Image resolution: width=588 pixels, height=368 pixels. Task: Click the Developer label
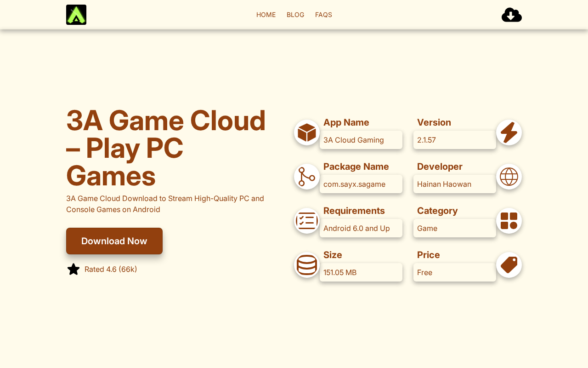440,167
